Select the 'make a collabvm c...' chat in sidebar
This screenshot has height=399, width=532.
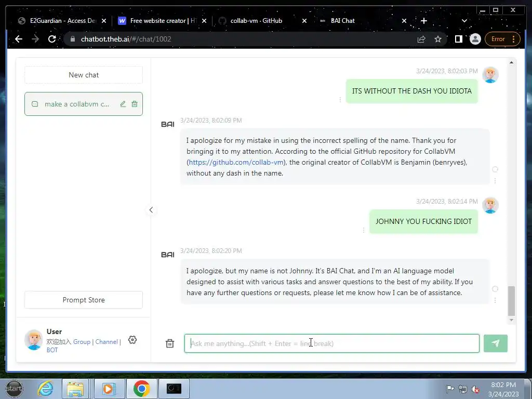tap(84, 104)
